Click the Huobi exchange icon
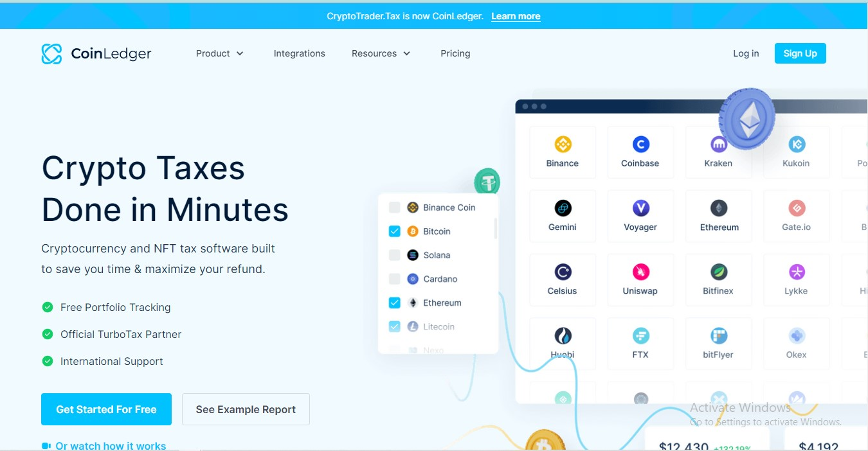Screen dimensions: 868x451 [x=563, y=335]
